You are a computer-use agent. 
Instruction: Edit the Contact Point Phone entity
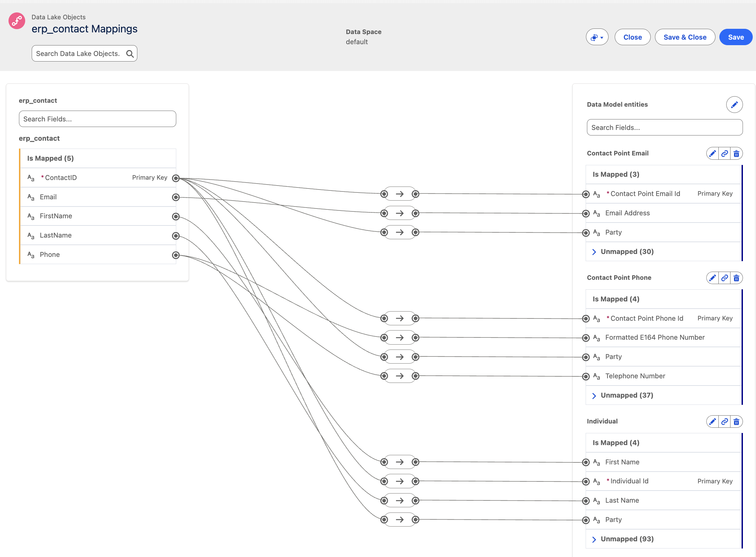[x=712, y=278]
